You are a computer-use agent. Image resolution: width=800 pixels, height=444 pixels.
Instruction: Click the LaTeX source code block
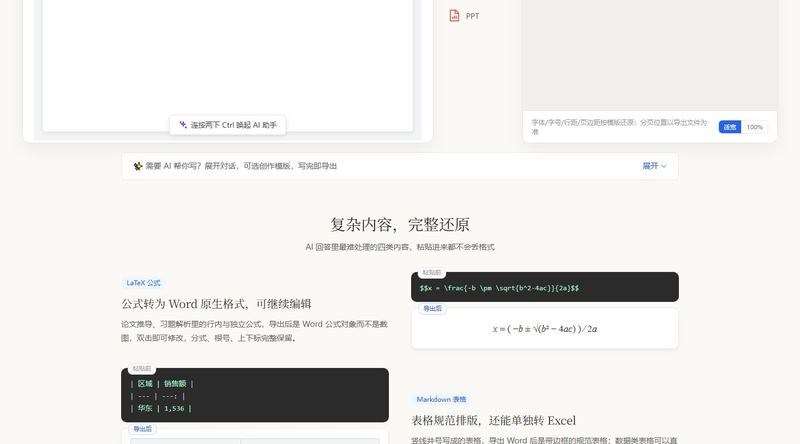(545, 287)
